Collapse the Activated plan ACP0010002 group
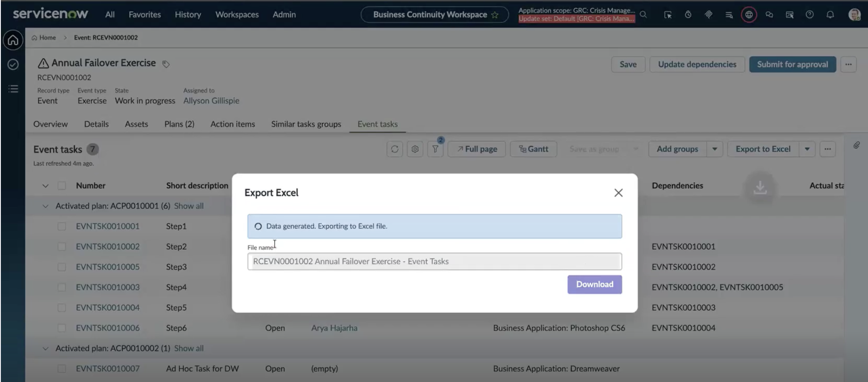This screenshot has width=868, height=382. 45,349
